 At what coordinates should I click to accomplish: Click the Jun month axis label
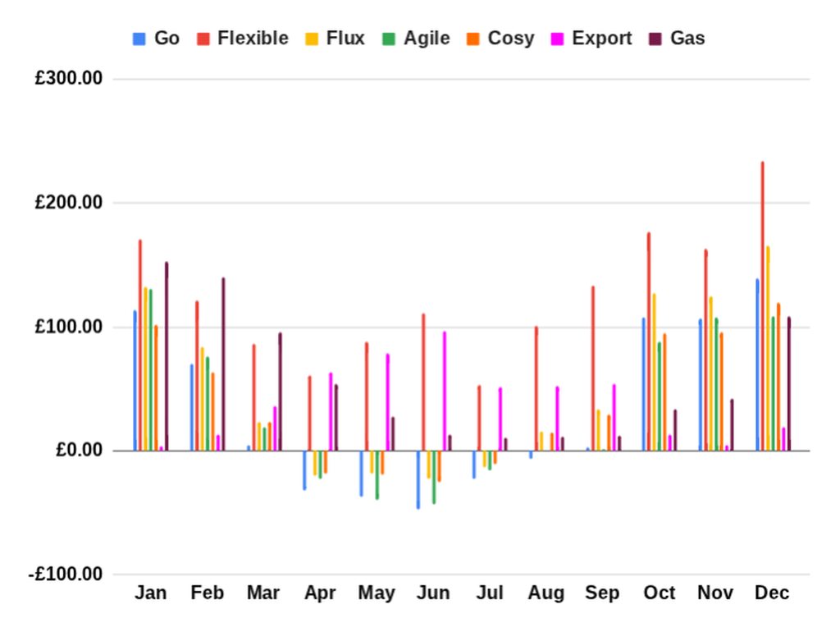[433, 593]
